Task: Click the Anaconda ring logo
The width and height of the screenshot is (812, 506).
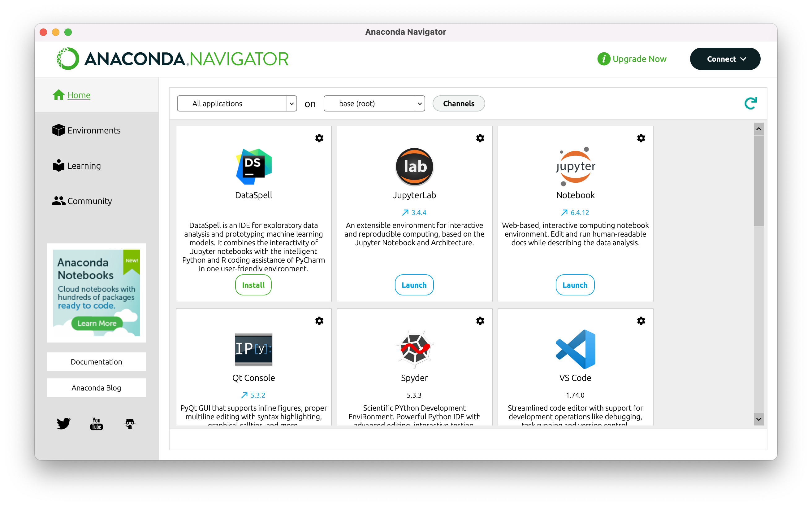Action: coord(68,59)
